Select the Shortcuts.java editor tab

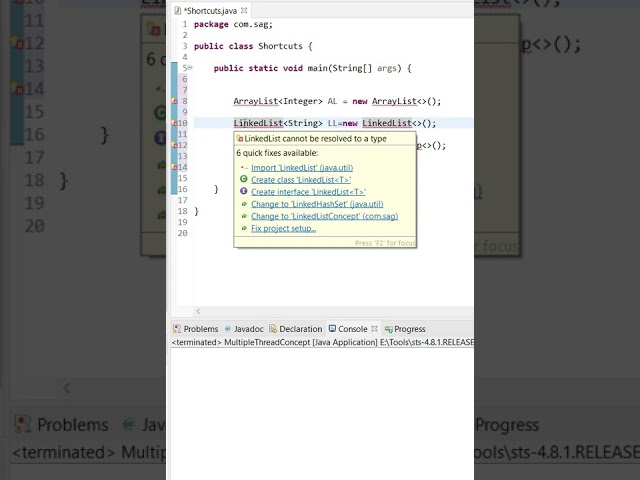click(x=210, y=11)
